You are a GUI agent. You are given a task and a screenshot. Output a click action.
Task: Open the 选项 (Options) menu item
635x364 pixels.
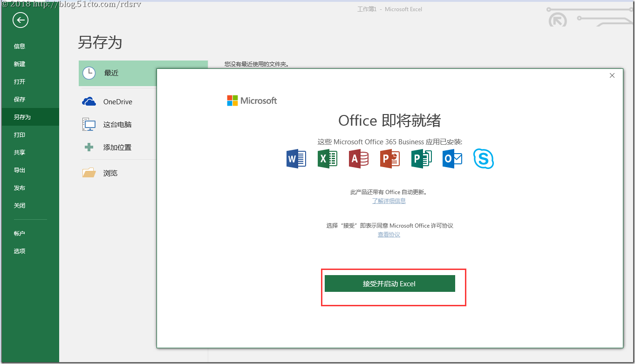click(29, 251)
